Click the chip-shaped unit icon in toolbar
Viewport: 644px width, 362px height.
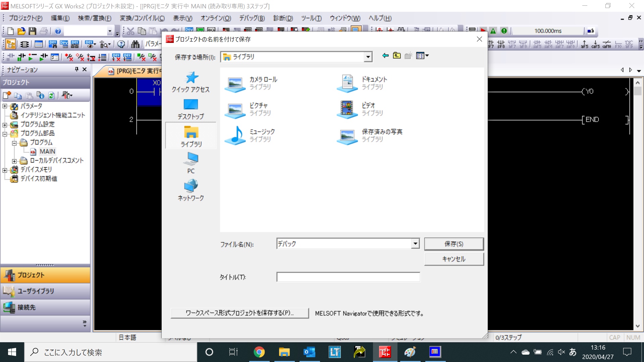click(25, 44)
